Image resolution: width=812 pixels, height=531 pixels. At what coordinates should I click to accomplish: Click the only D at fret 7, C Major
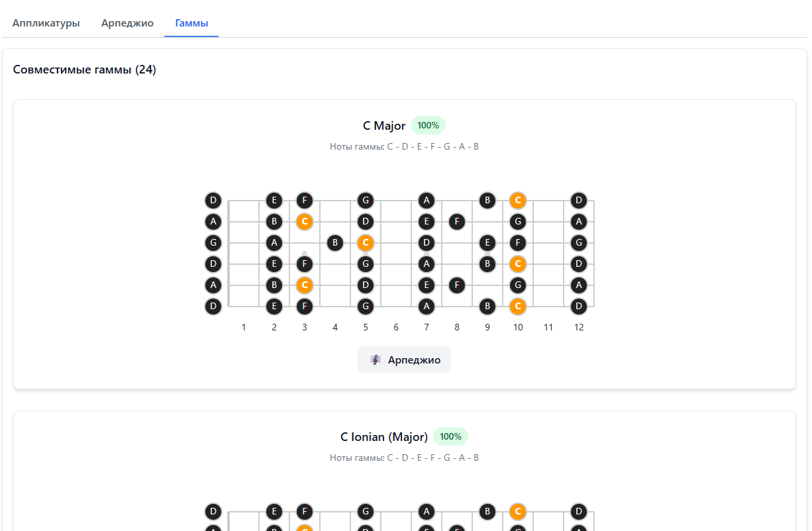427,242
